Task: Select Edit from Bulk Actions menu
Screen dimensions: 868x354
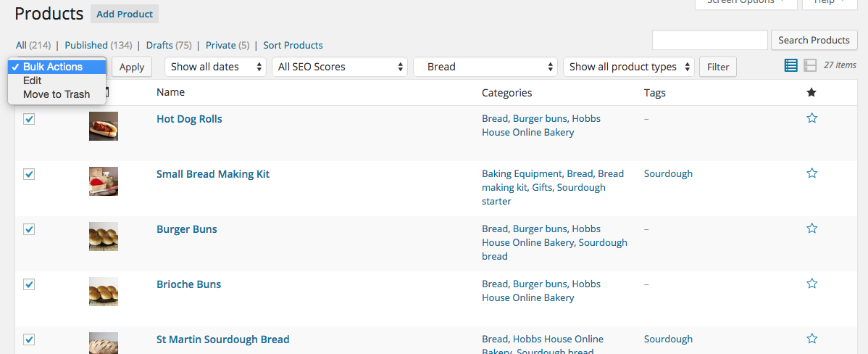Action: pos(33,81)
